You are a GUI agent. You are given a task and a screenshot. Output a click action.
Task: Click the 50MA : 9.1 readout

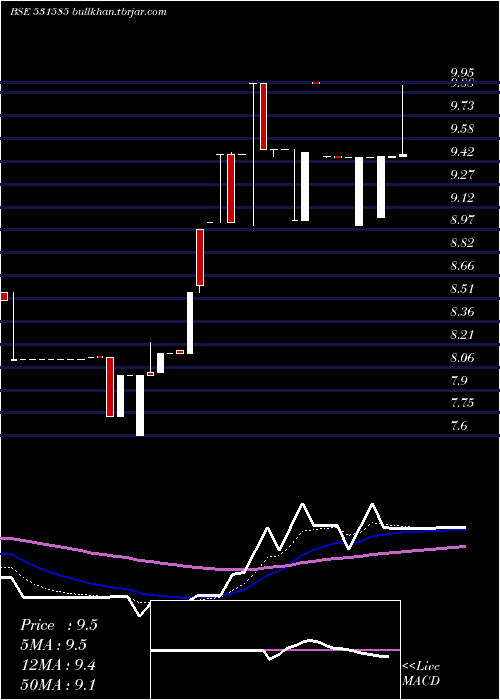(58, 684)
